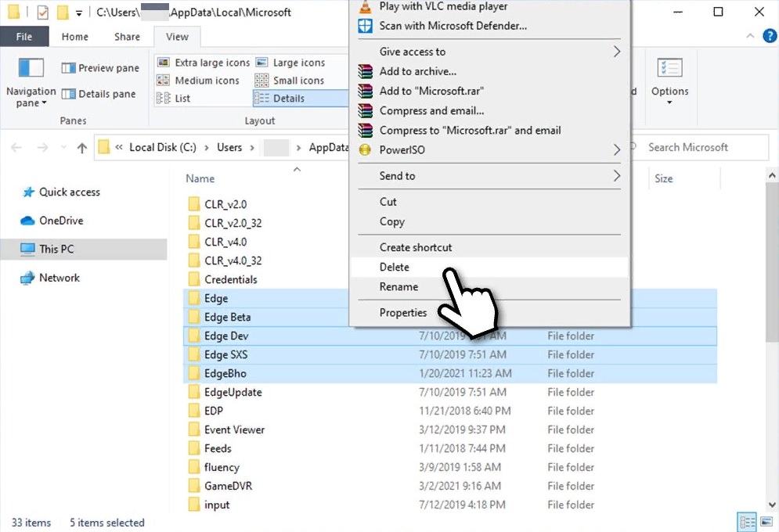
Task: Toggle the Details pane
Action: (99, 94)
